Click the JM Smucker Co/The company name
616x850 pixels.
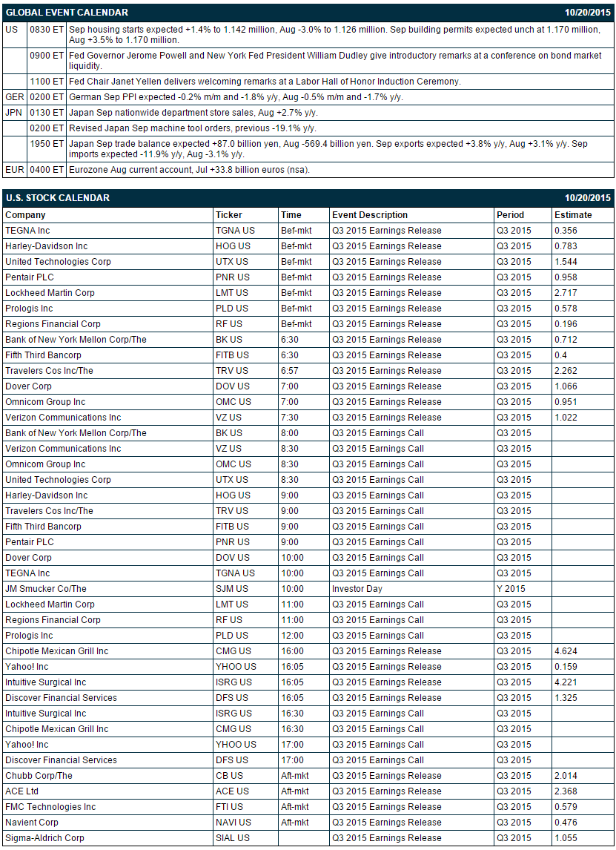click(46, 589)
